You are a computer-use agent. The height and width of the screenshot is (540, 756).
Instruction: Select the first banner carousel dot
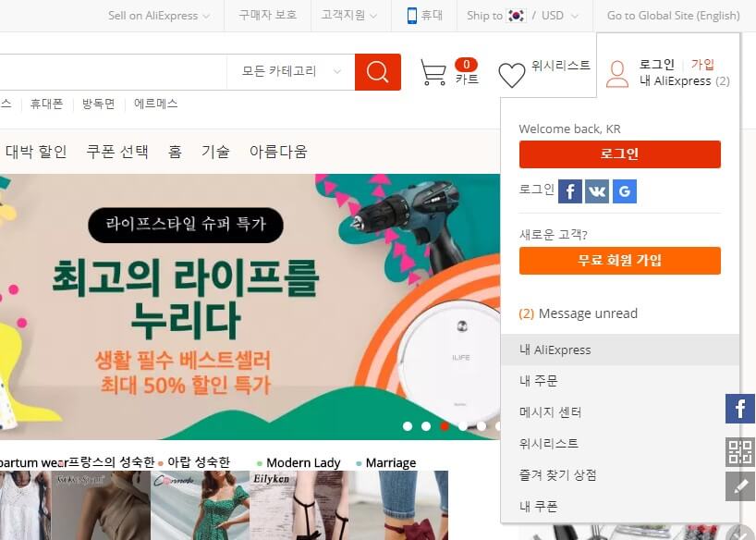[x=408, y=426]
